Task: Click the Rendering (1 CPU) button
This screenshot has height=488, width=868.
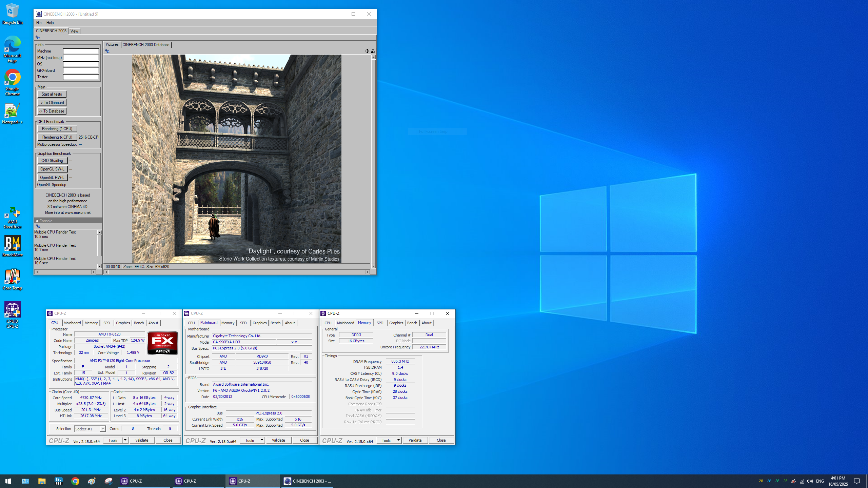Action: point(57,129)
